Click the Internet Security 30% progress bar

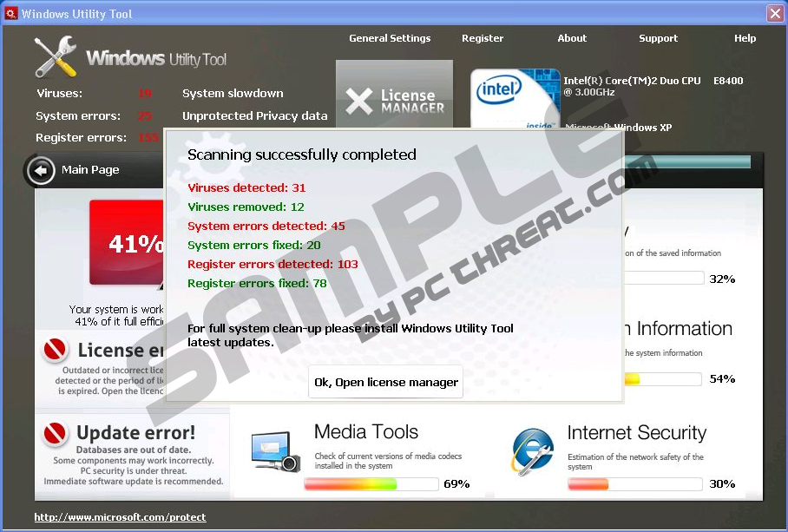pos(635,483)
